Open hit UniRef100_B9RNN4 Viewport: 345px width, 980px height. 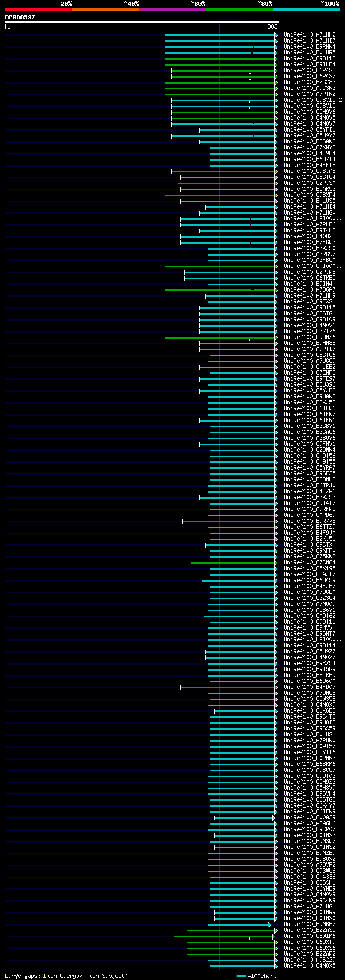click(309, 47)
